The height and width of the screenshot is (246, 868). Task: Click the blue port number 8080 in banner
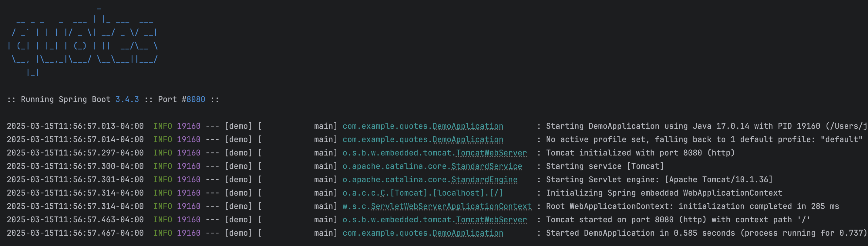click(196, 99)
